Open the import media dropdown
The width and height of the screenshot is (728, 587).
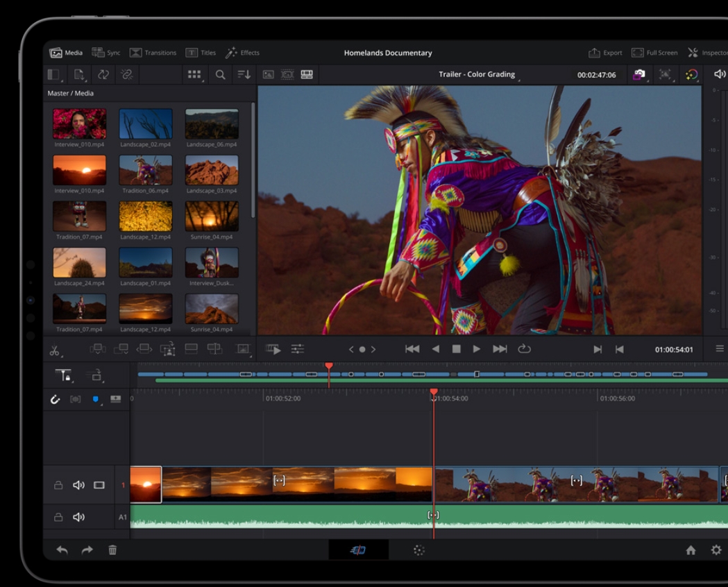[x=79, y=75]
